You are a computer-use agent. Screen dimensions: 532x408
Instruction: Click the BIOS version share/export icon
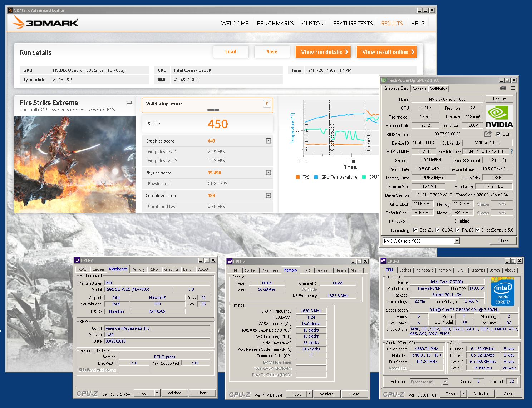(488, 134)
